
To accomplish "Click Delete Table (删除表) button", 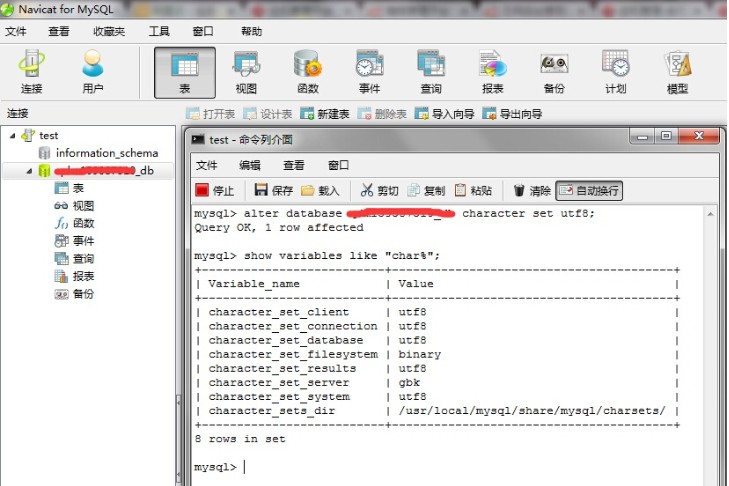I will (382, 113).
